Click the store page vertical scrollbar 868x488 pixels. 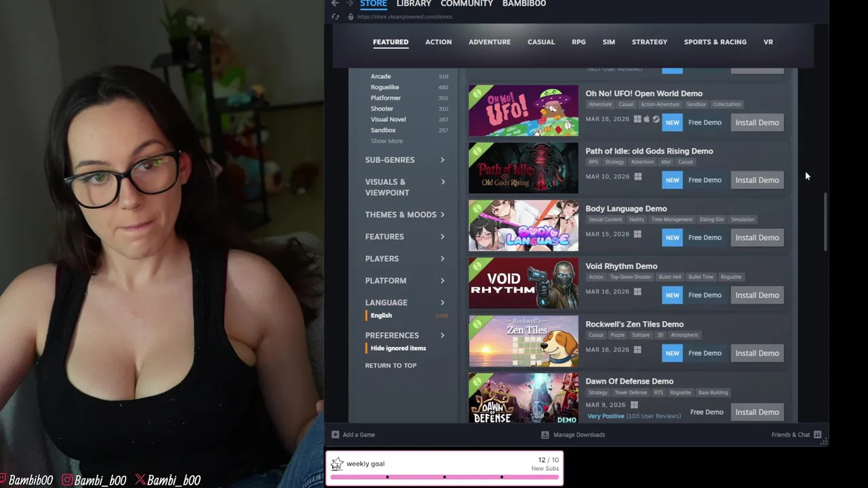pos(825,222)
